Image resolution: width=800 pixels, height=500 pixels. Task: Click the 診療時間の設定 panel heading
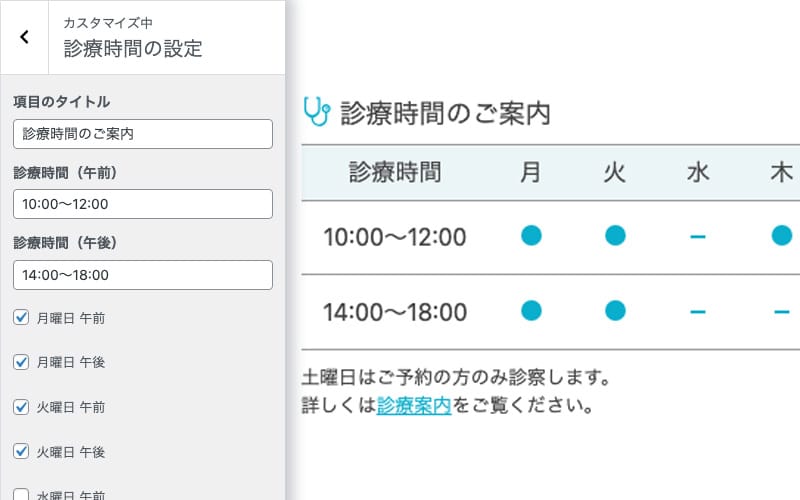click(133, 48)
